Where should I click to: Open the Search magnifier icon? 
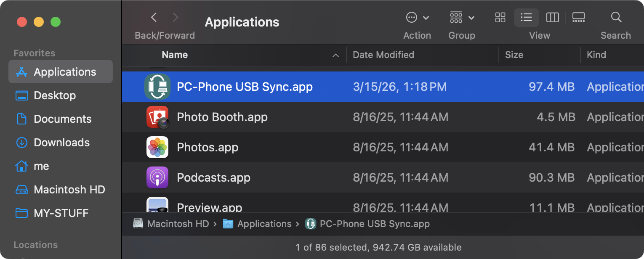[616, 17]
